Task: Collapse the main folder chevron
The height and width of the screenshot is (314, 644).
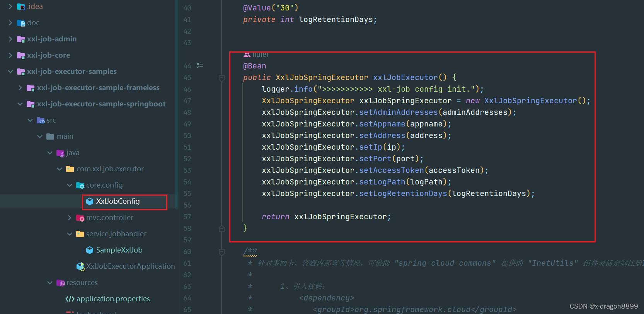Action: 40,137
